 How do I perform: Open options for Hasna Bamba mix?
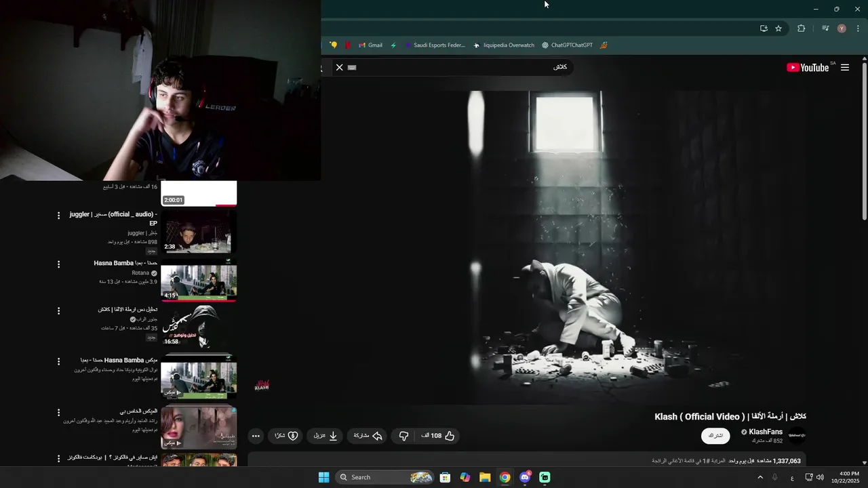click(x=58, y=361)
